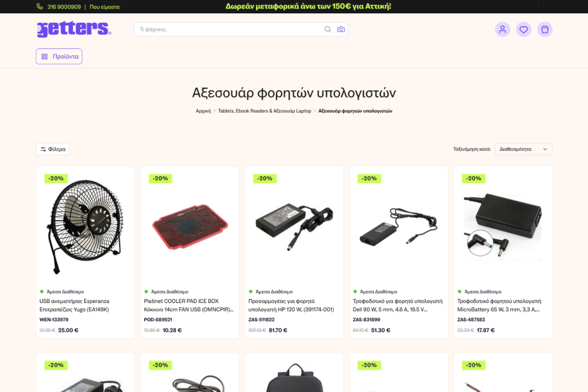The image size is (588, 392).
Task: Click the getters logo
Action: point(74,29)
